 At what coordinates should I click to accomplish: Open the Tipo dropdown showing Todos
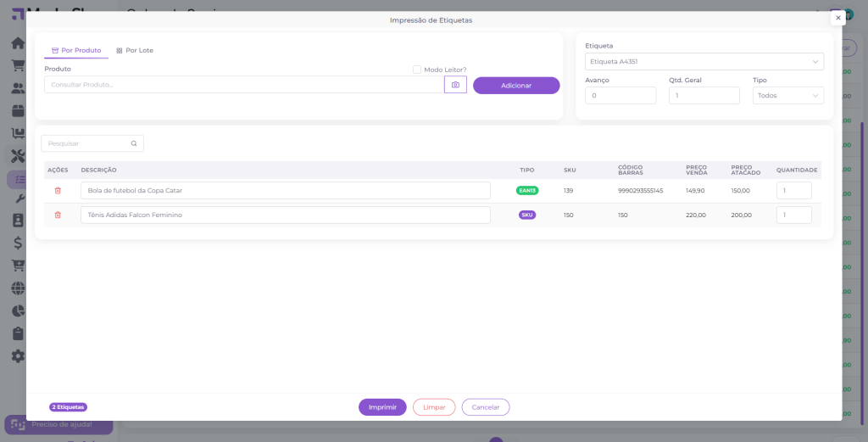coord(787,96)
